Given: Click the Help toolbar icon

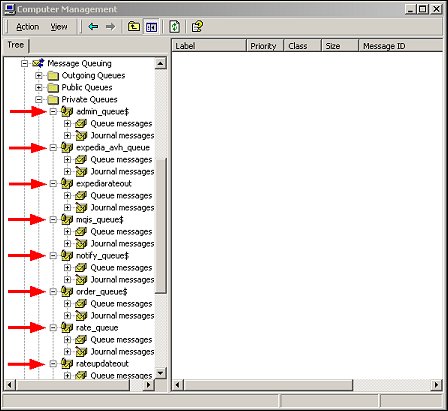Looking at the screenshot, I should 197,27.
